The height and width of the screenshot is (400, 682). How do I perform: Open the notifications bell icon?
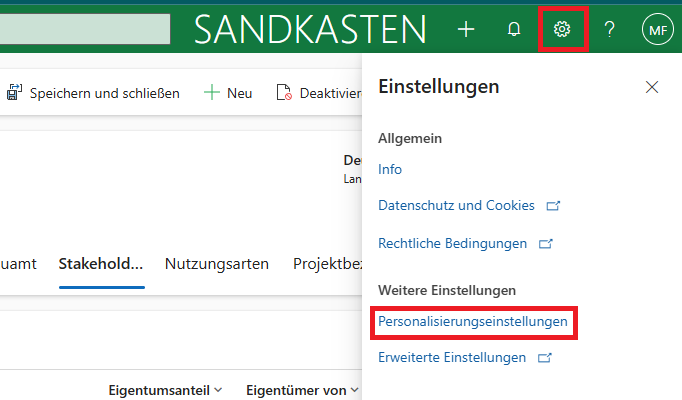514,30
